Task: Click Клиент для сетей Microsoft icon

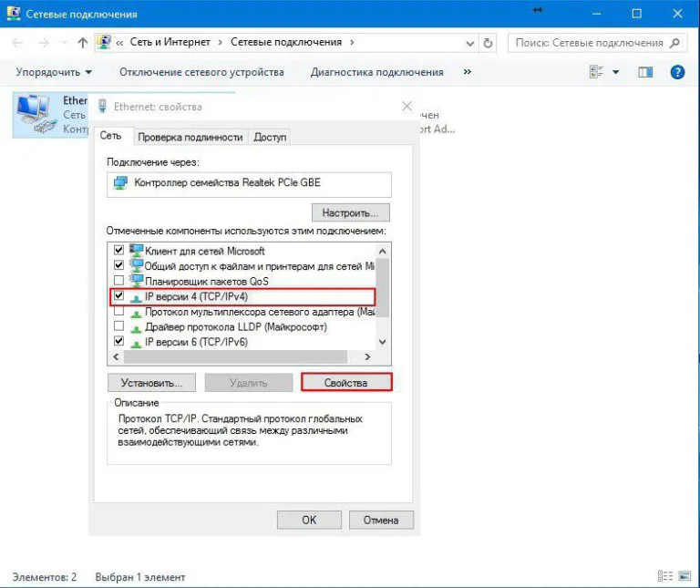Action: pyautogui.click(x=136, y=250)
